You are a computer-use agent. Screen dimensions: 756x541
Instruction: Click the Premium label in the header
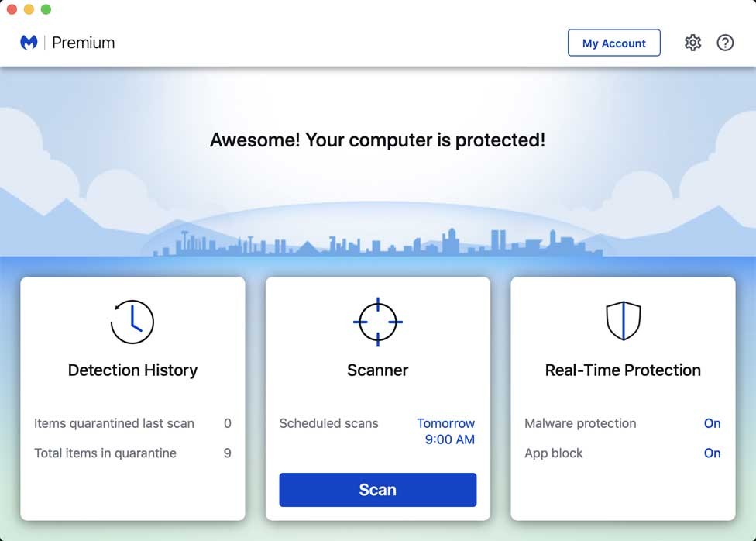pos(82,43)
